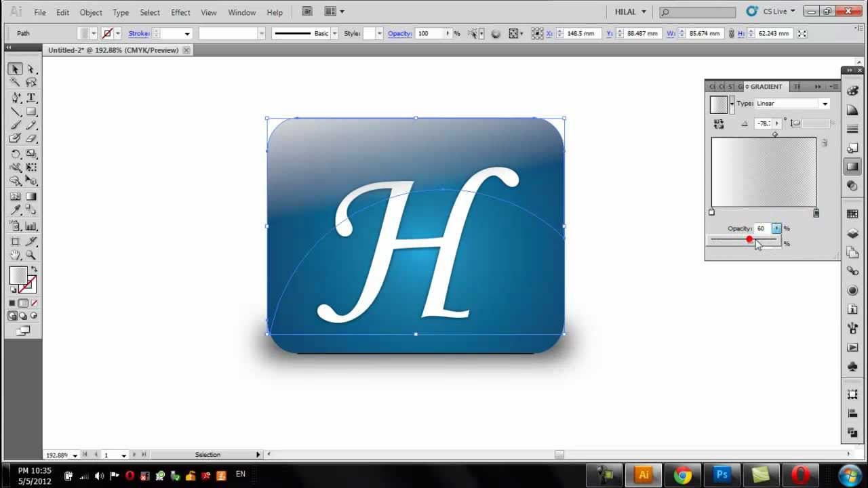
Task: Select the Zoom tool
Action: 31,255
